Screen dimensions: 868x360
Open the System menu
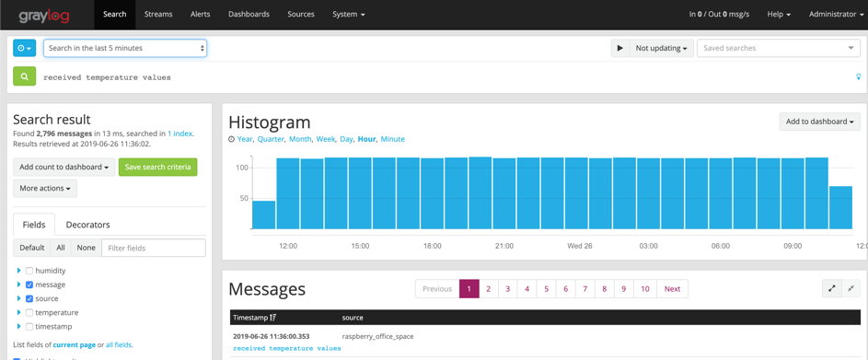point(349,15)
